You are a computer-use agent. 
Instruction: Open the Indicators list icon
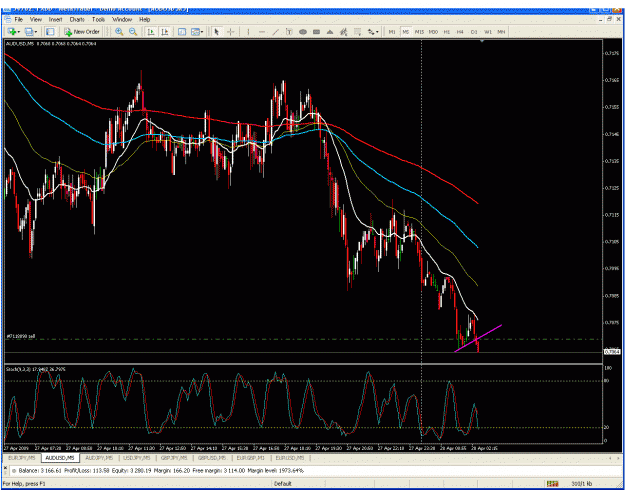pyautogui.click(x=182, y=32)
